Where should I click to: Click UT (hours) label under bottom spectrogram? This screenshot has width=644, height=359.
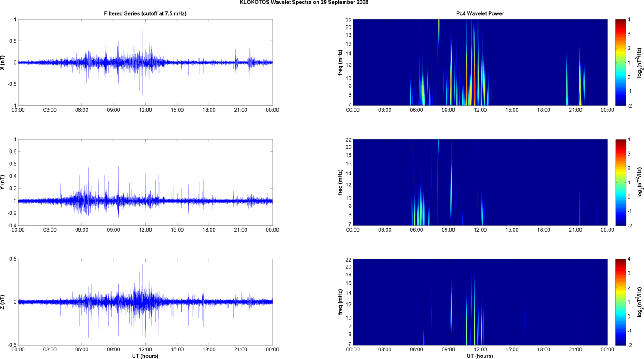point(480,356)
